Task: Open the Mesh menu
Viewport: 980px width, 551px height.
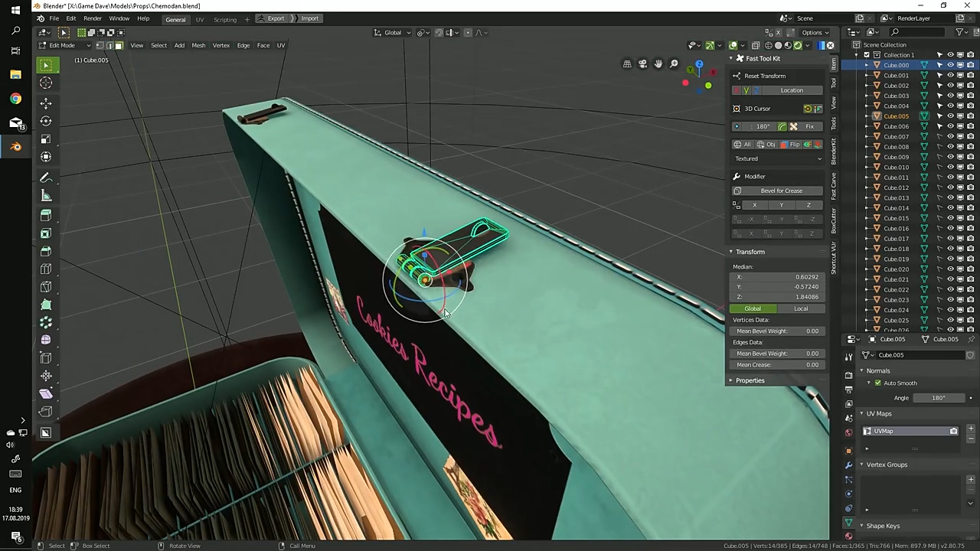Action: coord(198,45)
